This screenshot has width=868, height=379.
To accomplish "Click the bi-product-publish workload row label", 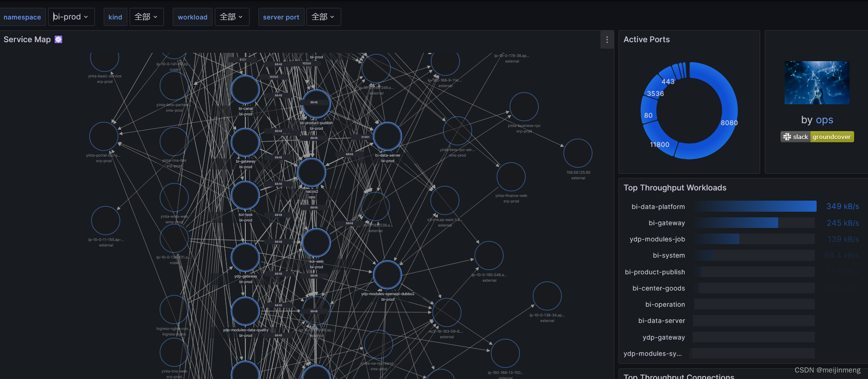I will (655, 272).
